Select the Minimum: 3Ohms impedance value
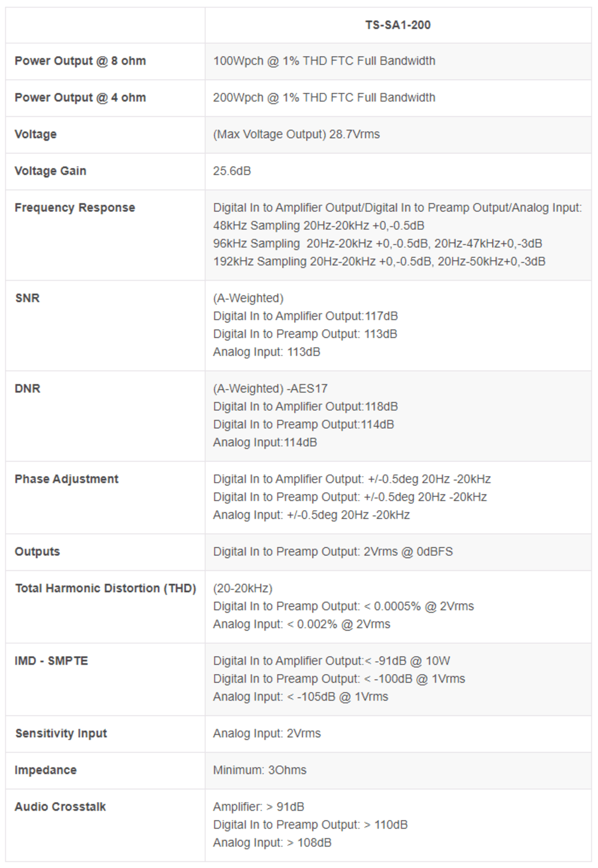Image resolution: width=598 pixels, height=868 pixels. tap(260, 770)
